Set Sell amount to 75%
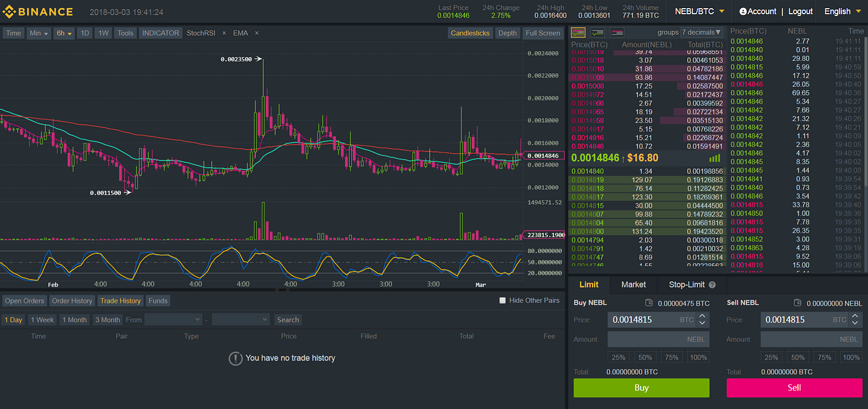The height and width of the screenshot is (409, 868). click(824, 357)
